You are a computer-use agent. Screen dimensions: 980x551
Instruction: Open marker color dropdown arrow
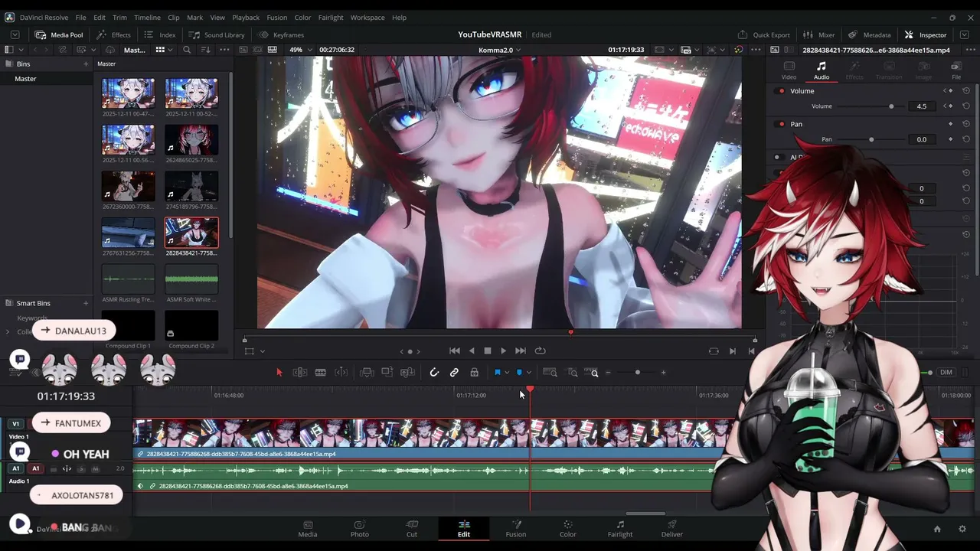click(x=529, y=373)
